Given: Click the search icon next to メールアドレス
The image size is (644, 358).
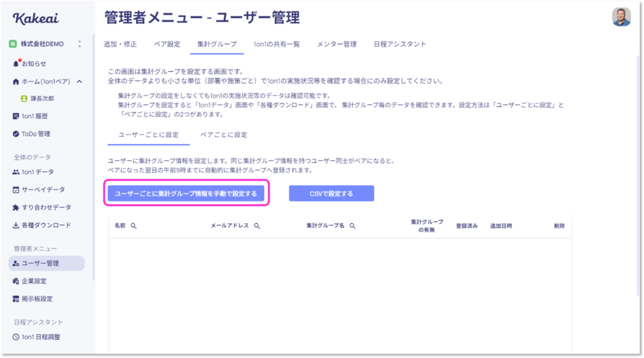Looking at the screenshot, I should (x=257, y=226).
